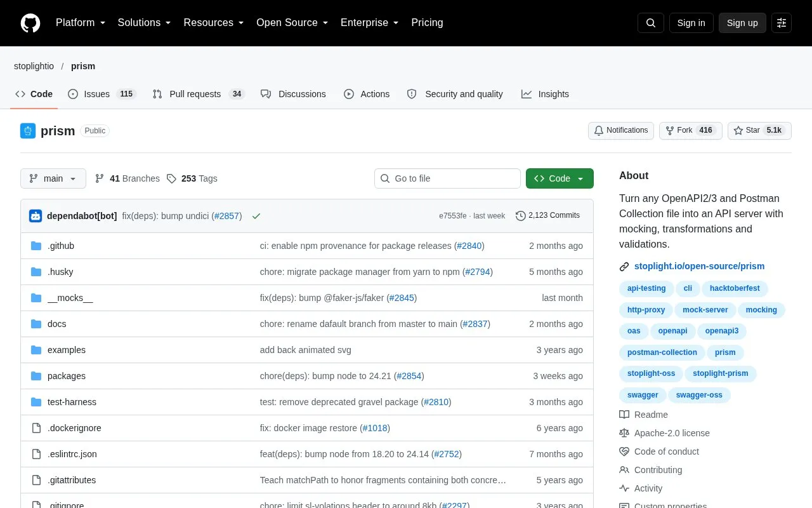Open the Pricing menu item
Image resolution: width=812 pixels, height=508 pixels.
(427, 23)
